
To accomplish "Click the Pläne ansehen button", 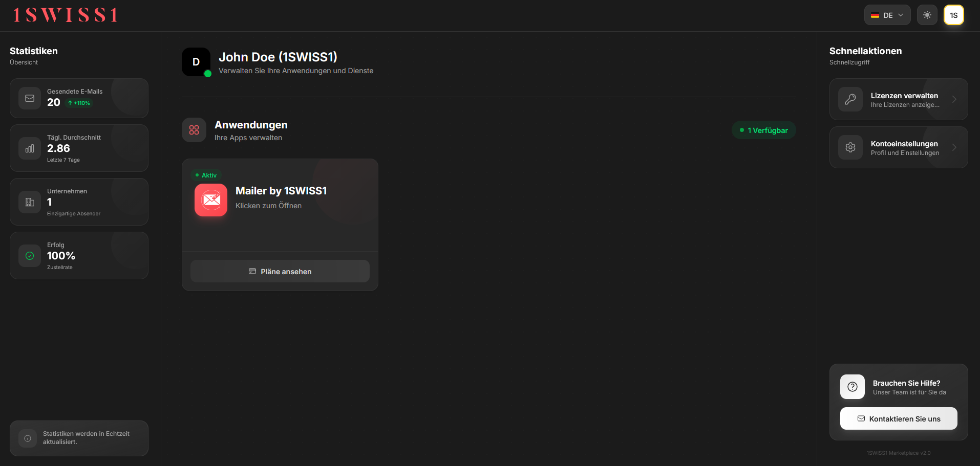I will [280, 271].
